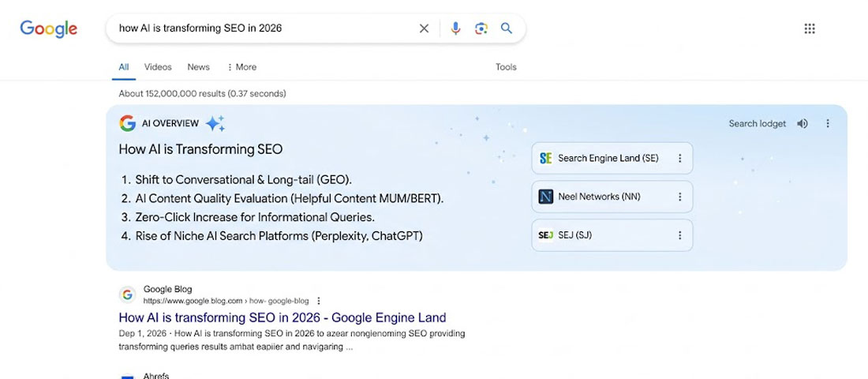
Task: Open 'How AI is transforming SEO in 2026' result
Action: (282, 317)
